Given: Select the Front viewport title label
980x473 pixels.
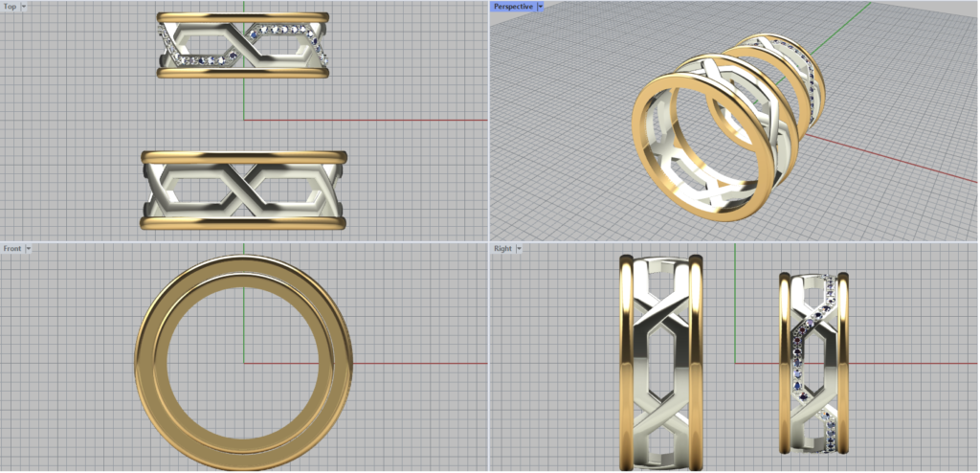Looking at the screenshot, I should (x=12, y=248).
